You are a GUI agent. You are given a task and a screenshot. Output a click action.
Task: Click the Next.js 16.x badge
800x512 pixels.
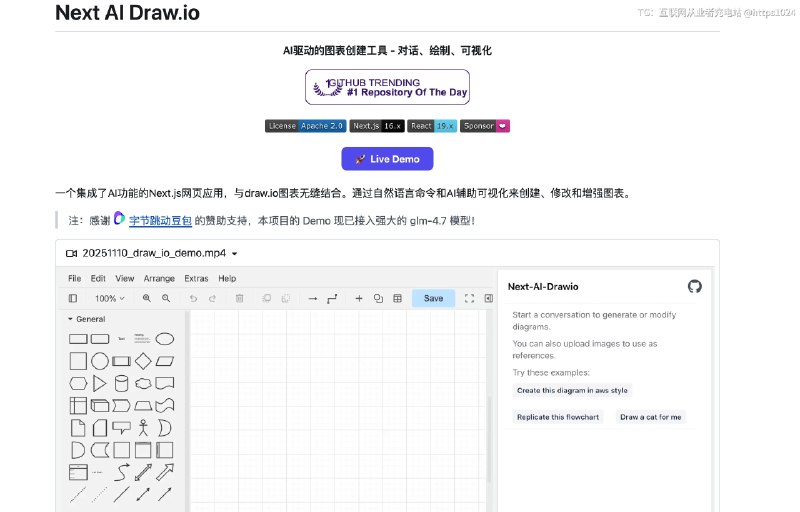tap(377, 126)
